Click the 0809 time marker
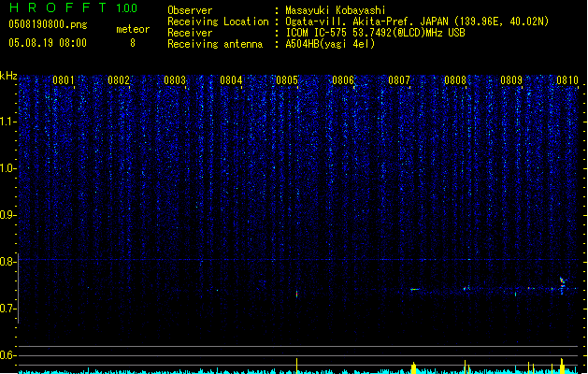This screenshot has width=588, height=374. click(511, 80)
